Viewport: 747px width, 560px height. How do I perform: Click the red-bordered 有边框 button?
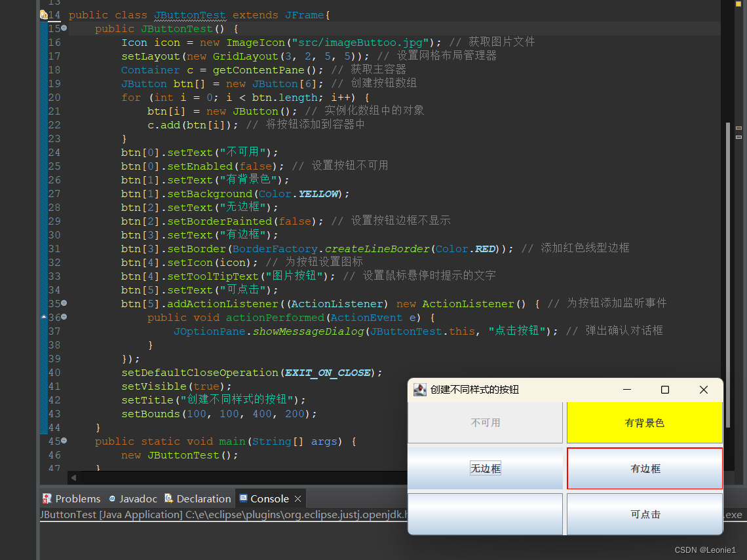(645, 468)
